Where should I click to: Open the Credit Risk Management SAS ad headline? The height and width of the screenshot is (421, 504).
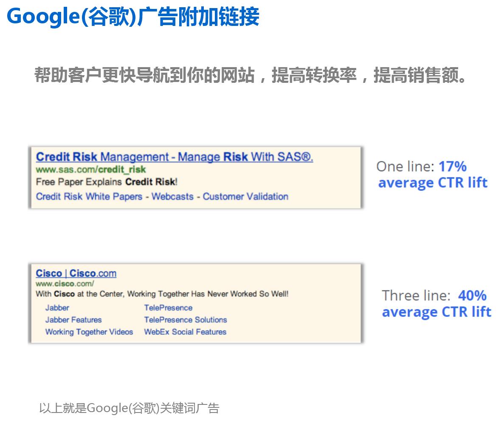(x=174, y=157)
